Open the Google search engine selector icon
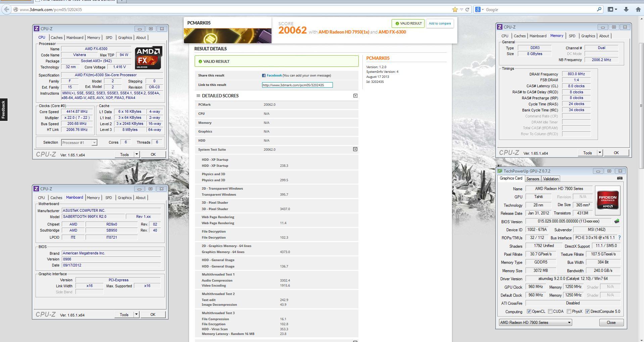Viewport: 644px width, 342px height. click(479, 9)
